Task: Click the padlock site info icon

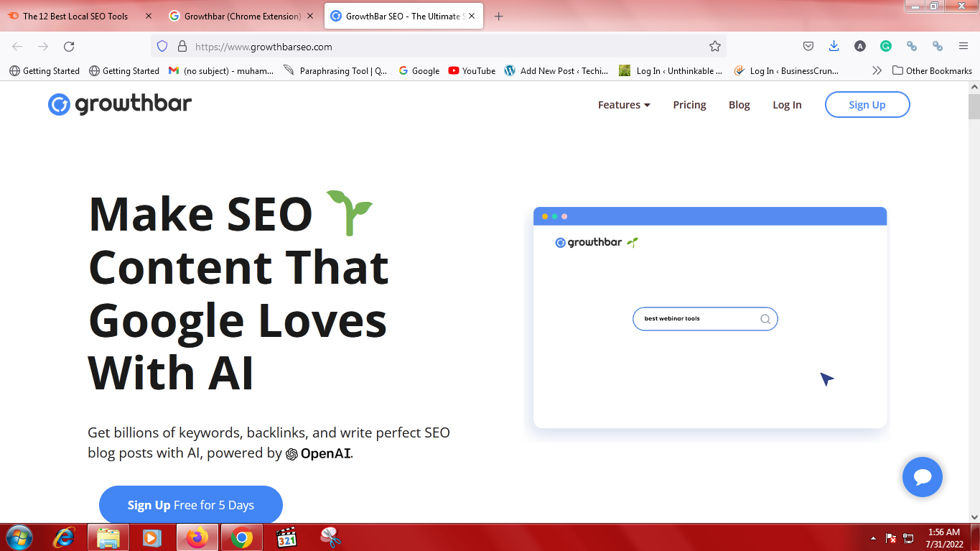Action: point(182,47)
